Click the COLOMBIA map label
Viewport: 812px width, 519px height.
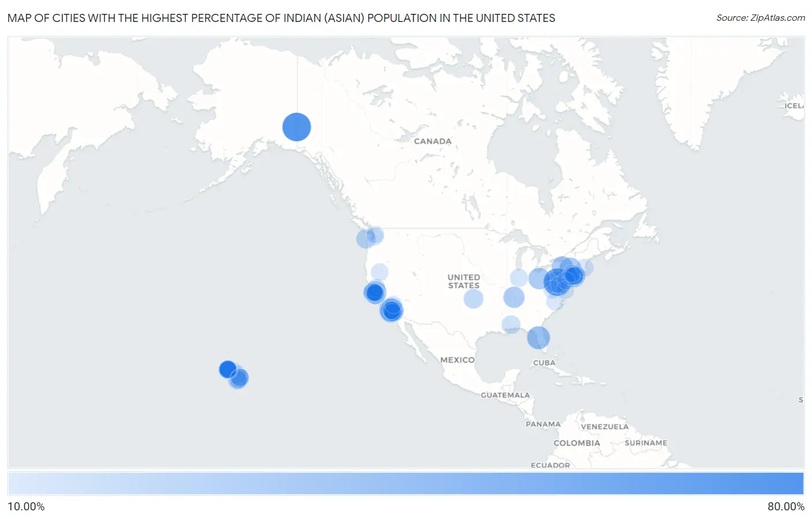(577, 443)
